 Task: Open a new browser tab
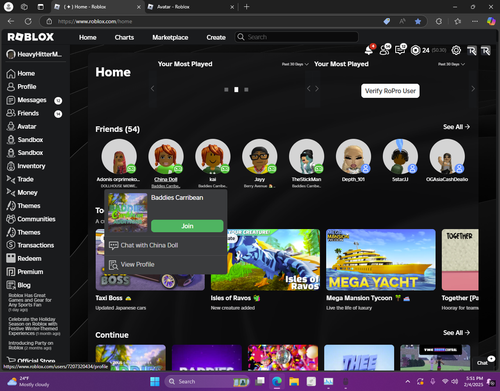[x=247, y=7]
